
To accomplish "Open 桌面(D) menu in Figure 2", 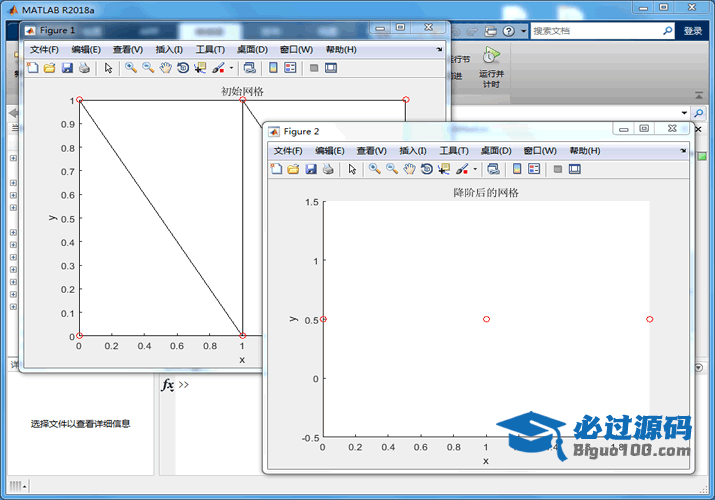I will click(x=496, y=151).
